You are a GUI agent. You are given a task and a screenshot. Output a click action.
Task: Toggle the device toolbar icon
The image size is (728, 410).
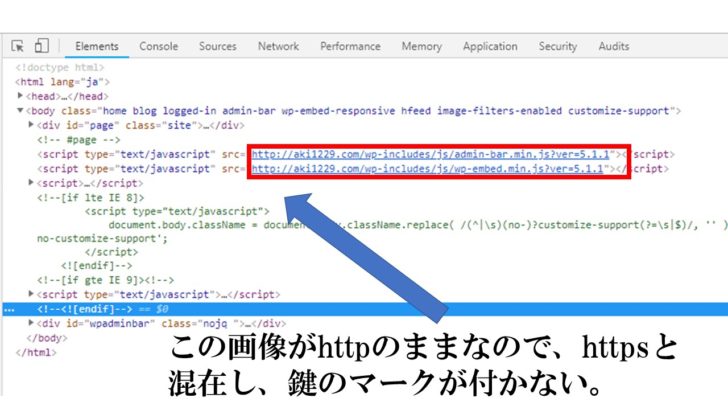click(x=41, y=46)
